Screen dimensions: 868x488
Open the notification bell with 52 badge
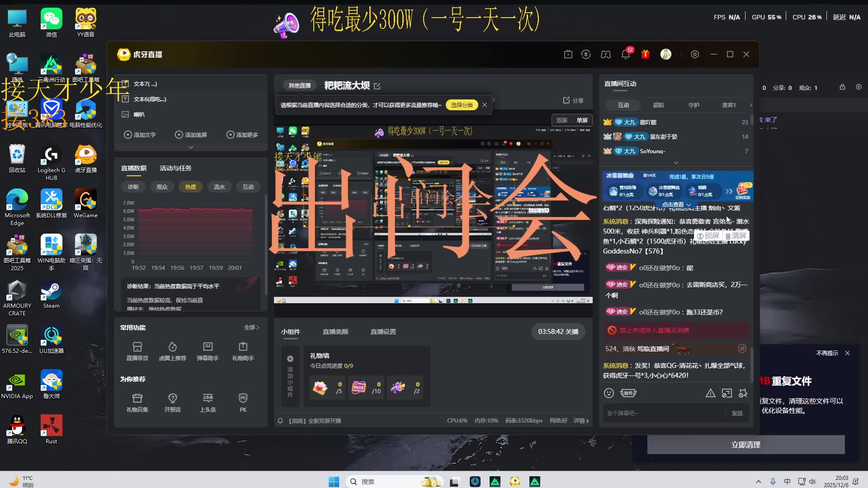point(626,54)
